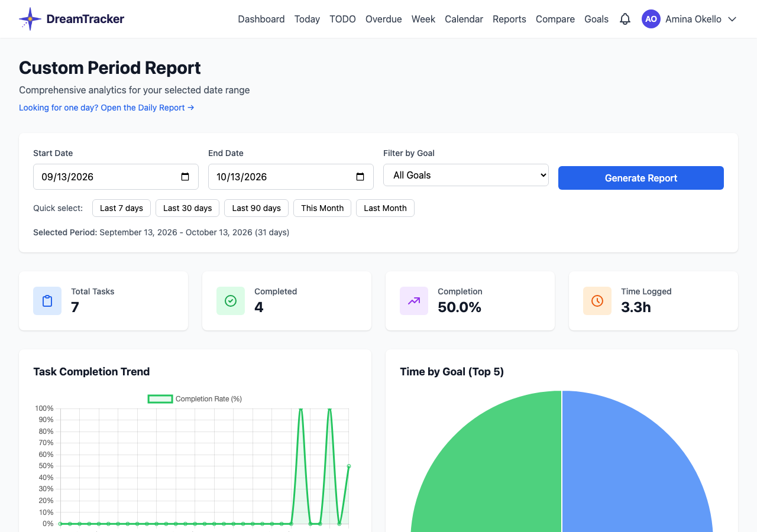Open the Start Date calendar picker icon
Image resolution: width=757 pixels, height=532 pixels.
(x=185, y=177)
